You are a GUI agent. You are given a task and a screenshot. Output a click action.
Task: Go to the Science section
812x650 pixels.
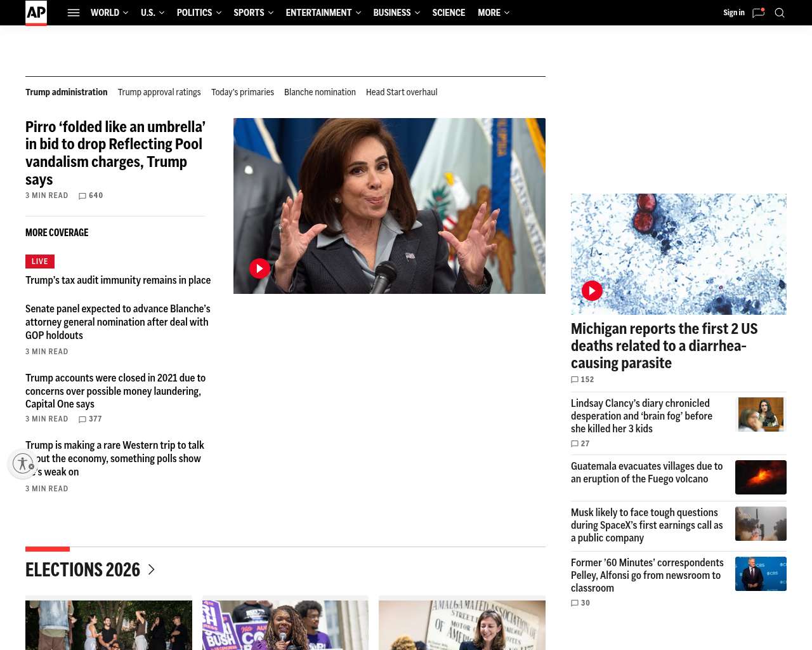coord(449,13)
